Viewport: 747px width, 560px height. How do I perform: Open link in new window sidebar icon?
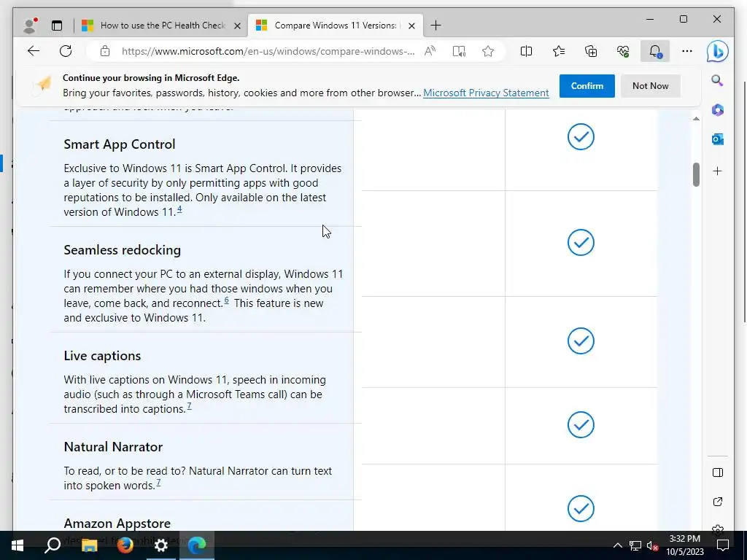point(718,502)
